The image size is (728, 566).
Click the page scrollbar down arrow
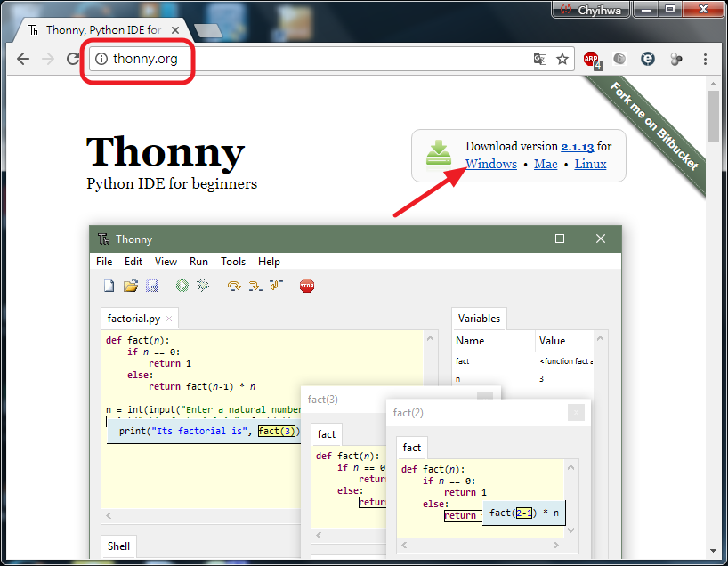[x=713, y=551]
